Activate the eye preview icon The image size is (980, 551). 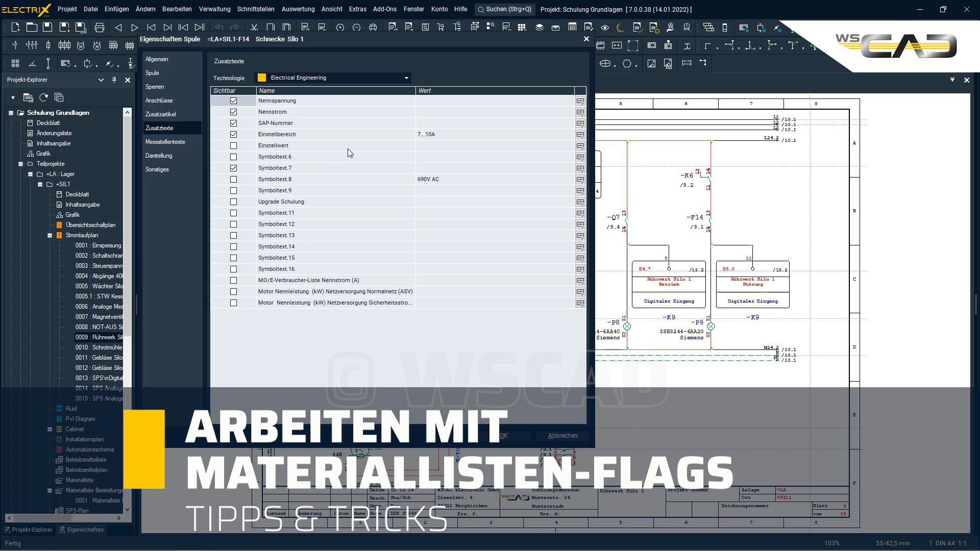click(x=605, y=27)
